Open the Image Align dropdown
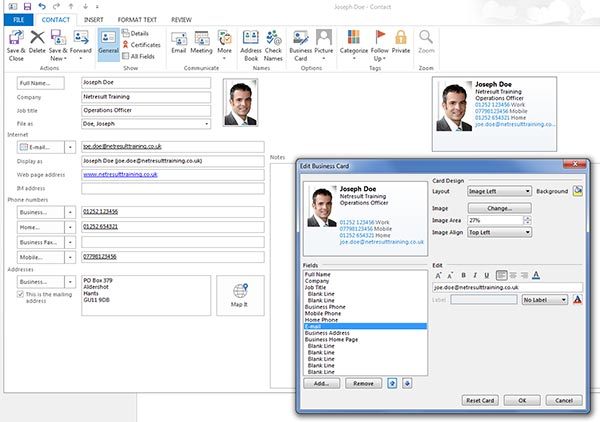 (x=499, y=232)
